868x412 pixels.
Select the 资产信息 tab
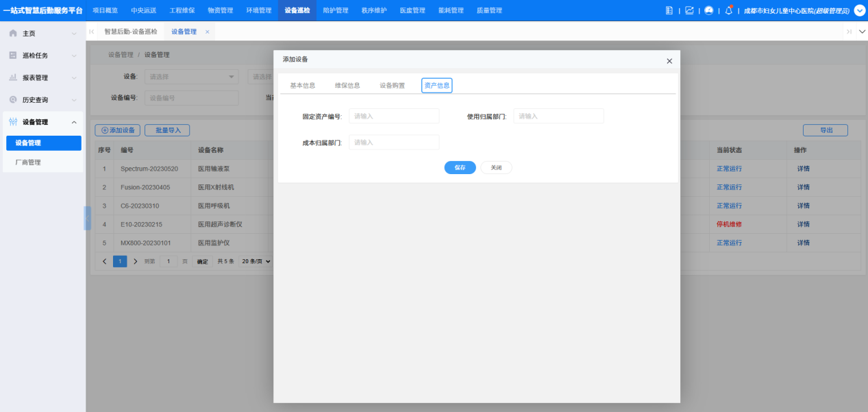point(437,86)
